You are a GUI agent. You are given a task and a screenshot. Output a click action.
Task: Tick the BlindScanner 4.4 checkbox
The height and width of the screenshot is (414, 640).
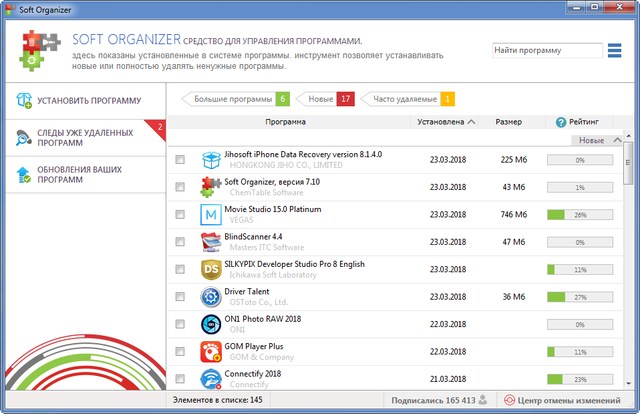(180, 242)
